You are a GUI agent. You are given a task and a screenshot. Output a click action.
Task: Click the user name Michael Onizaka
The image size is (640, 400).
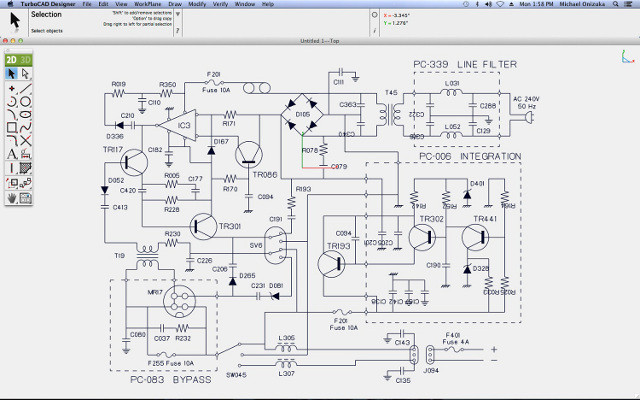[x=583, y=4]
